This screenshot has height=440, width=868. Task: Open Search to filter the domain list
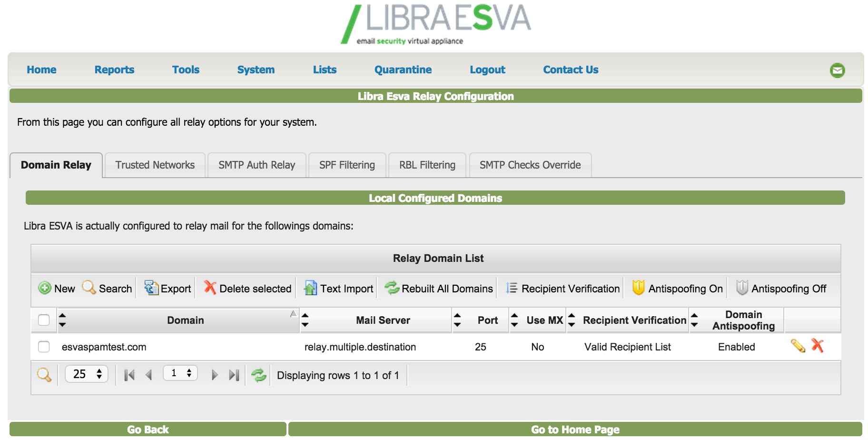coord(107,289)
